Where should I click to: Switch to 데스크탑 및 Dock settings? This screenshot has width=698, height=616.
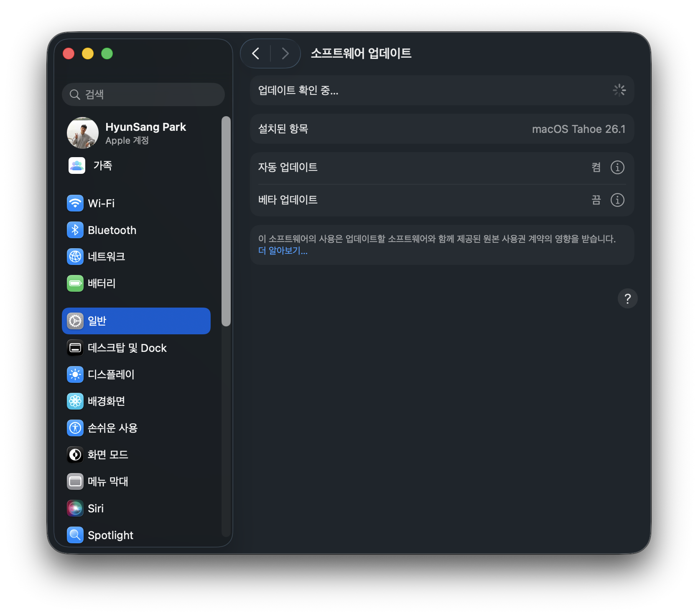coord(127,348)
